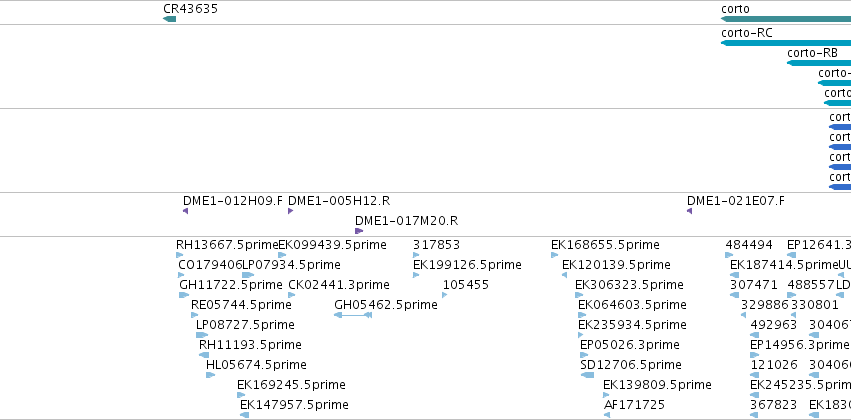Viewport: 851px width, 420px height.
Task: Click the EK235934.5prime EST arrow
Action: 582,335
